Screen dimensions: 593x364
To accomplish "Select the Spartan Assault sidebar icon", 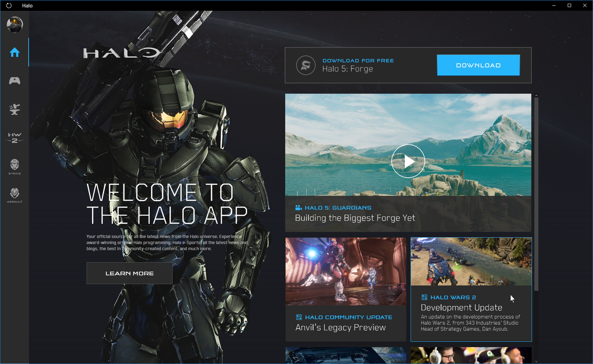I will (14, 195).
